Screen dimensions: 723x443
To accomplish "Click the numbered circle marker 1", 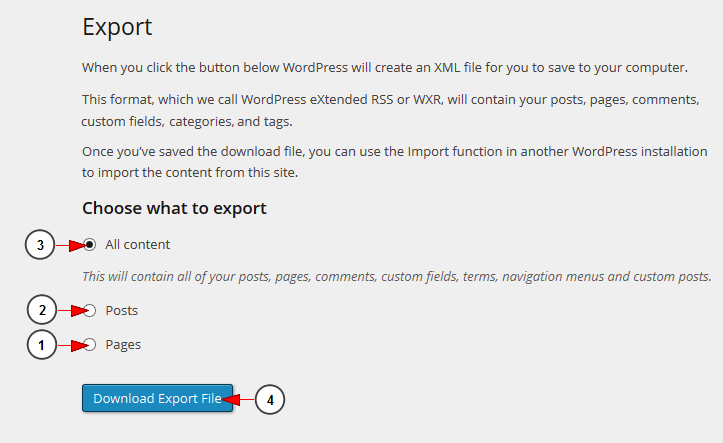I will [41, 345].
